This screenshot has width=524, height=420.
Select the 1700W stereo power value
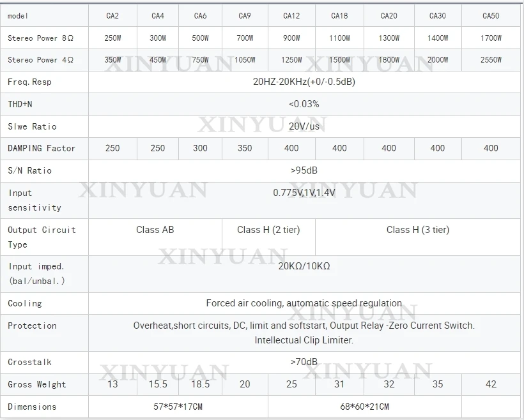491,38
